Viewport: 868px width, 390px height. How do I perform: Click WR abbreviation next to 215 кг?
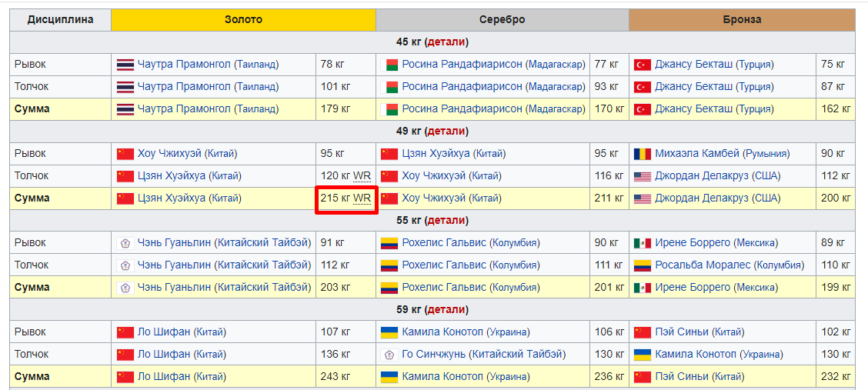362,198
